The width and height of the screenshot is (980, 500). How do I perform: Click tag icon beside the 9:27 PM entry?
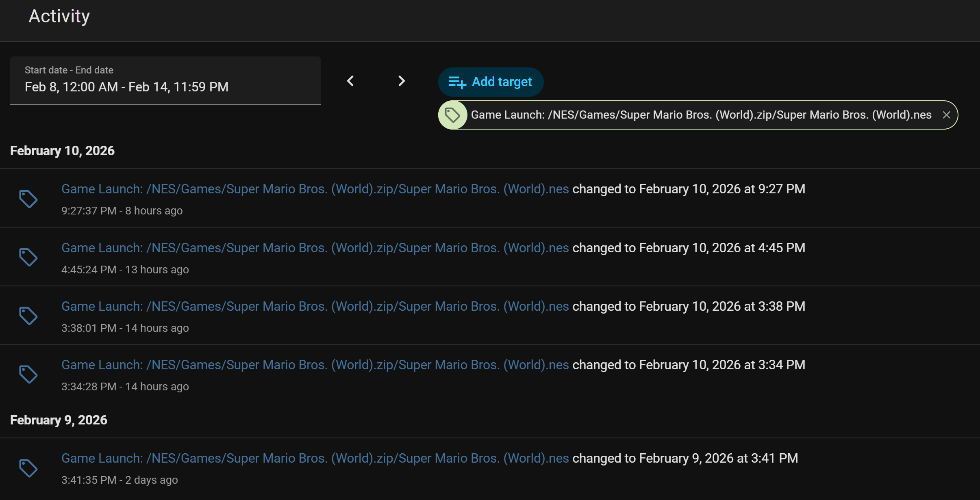(x=28, y=199)
